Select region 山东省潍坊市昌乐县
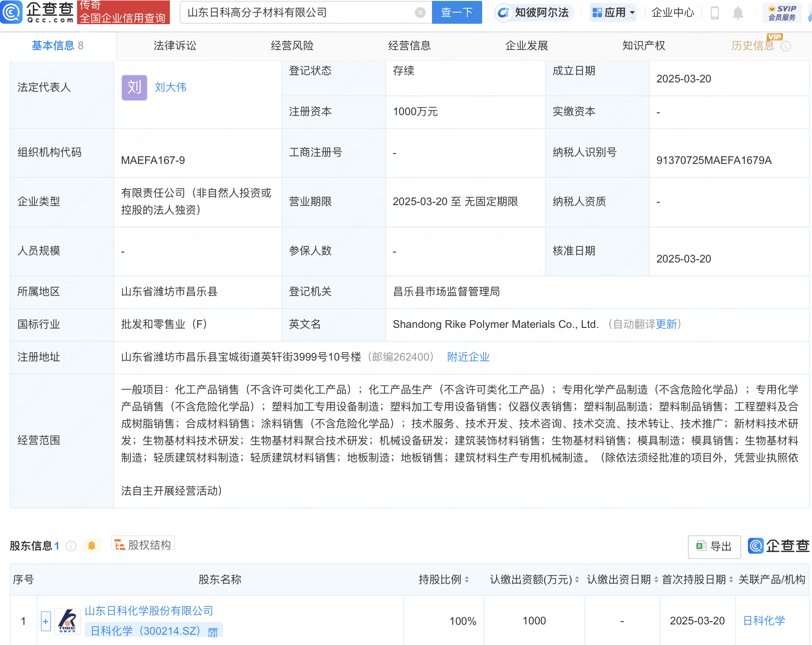The image size is (812, 645). [x=169, y=292]
